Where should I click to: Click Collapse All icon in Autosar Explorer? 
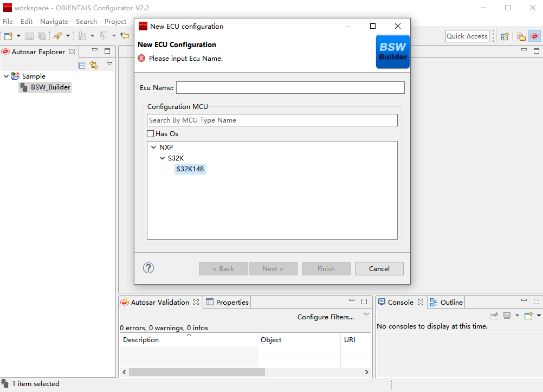[x=82, y=65]
